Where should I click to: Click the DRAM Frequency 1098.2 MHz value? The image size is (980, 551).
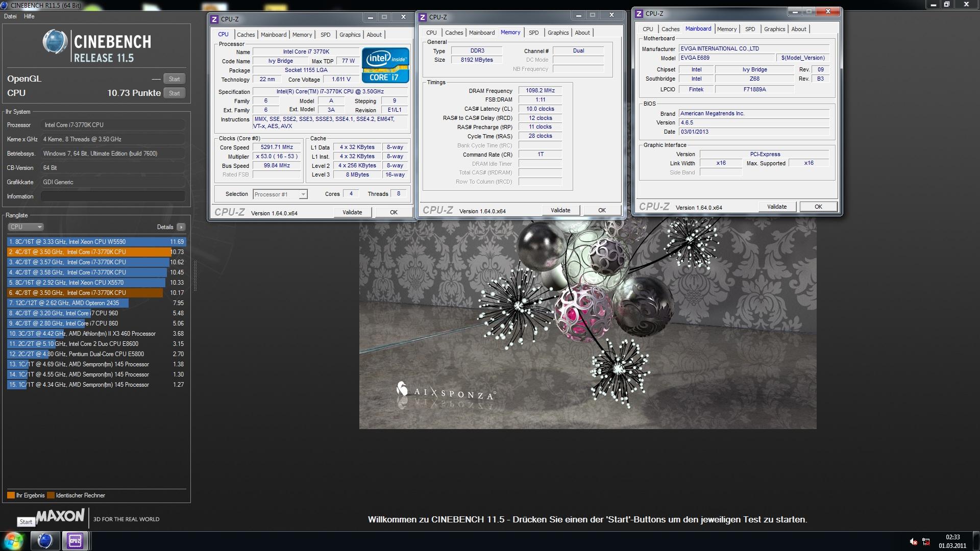pyautogui.click(x=540, y=91)
